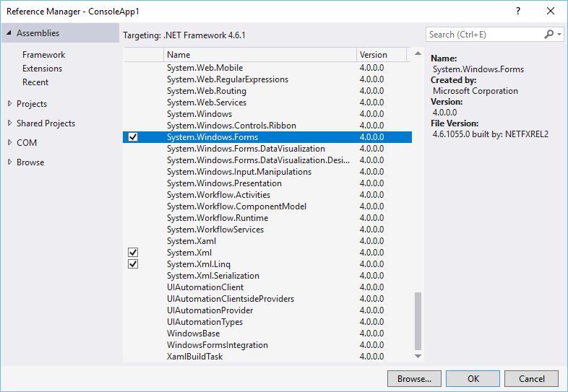The image size is (568, 392).
Task: Click the scrollbar down arrow
Action: tap(418, 356)
